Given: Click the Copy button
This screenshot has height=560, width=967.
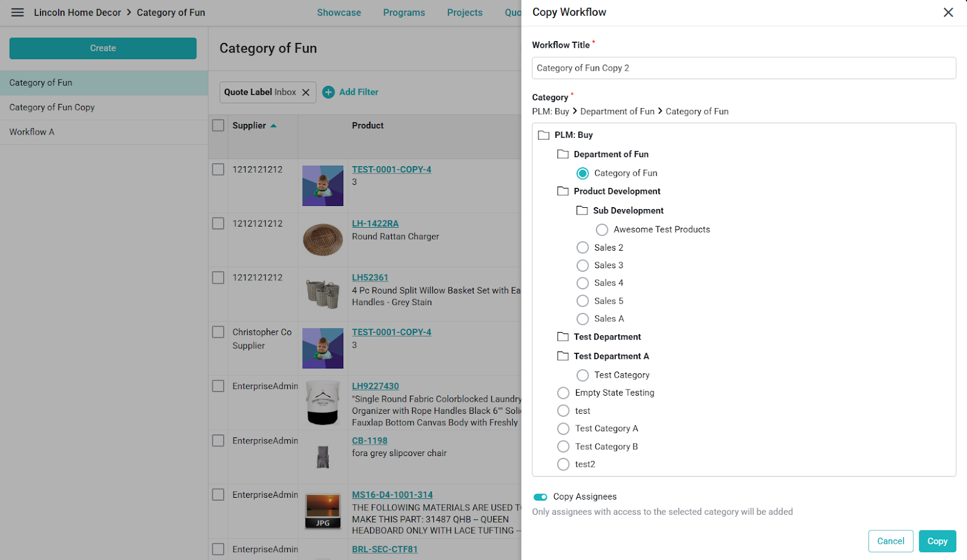Looking at the screenshot, I should tap(937, 541).
